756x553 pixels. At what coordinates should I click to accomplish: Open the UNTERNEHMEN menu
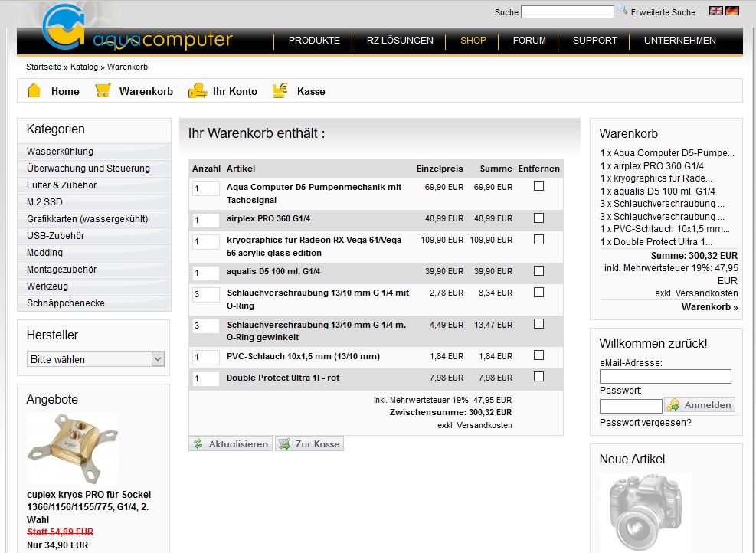[680, 41]
